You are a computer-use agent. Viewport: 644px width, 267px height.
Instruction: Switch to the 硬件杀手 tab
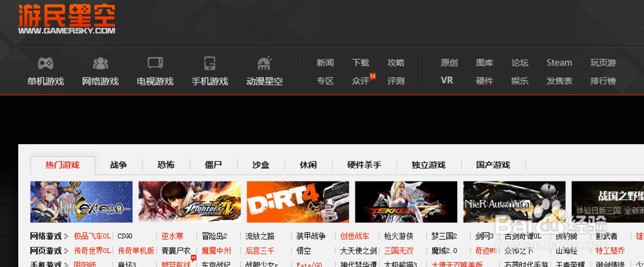(x=365, y=165)
